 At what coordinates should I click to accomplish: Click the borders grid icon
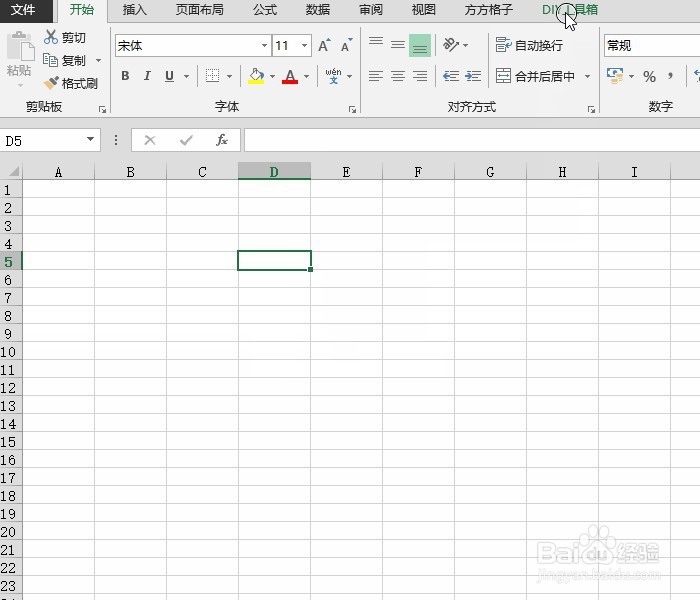coord(212,76)
